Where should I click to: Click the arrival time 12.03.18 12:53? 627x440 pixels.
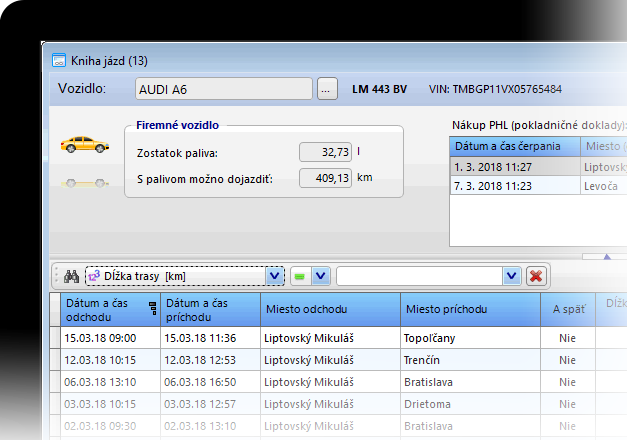210,360
